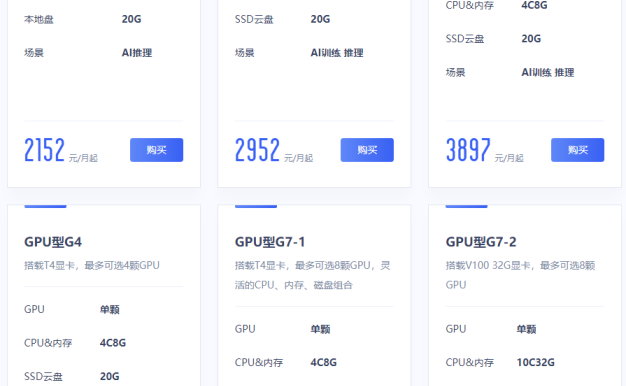Screen dimensions: 626x386
Task: Select the 3897 price text
Action: 468,150
